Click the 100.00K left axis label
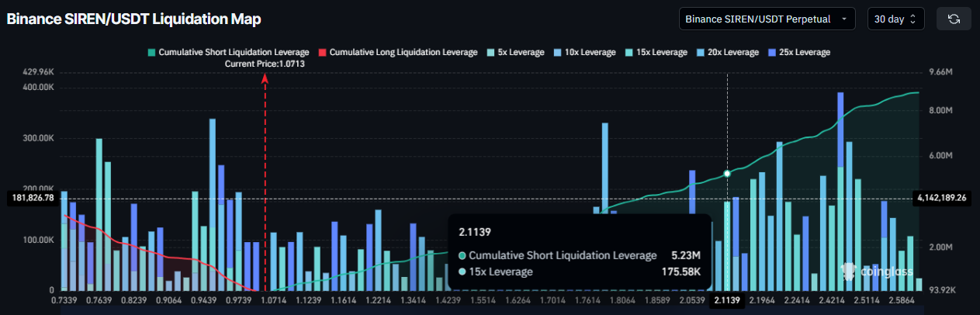 [39, 240]
